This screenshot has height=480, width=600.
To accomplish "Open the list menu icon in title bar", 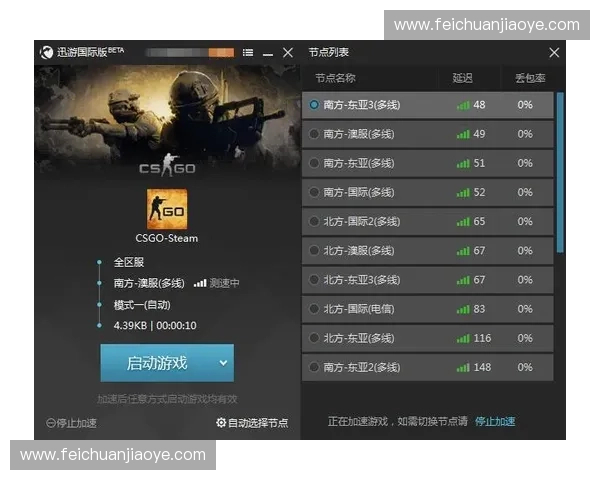I will pos(248,52).
